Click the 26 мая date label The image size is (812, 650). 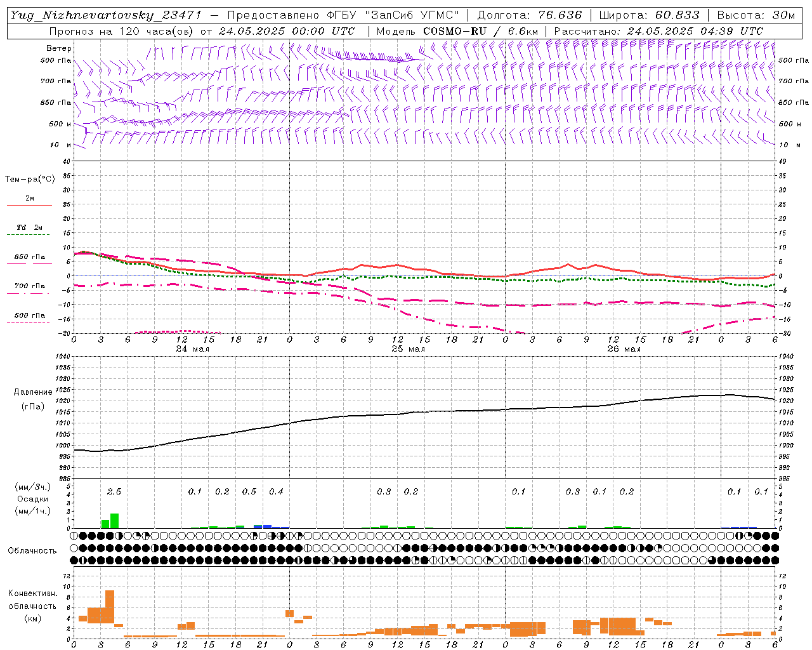[x=624, y=349]
